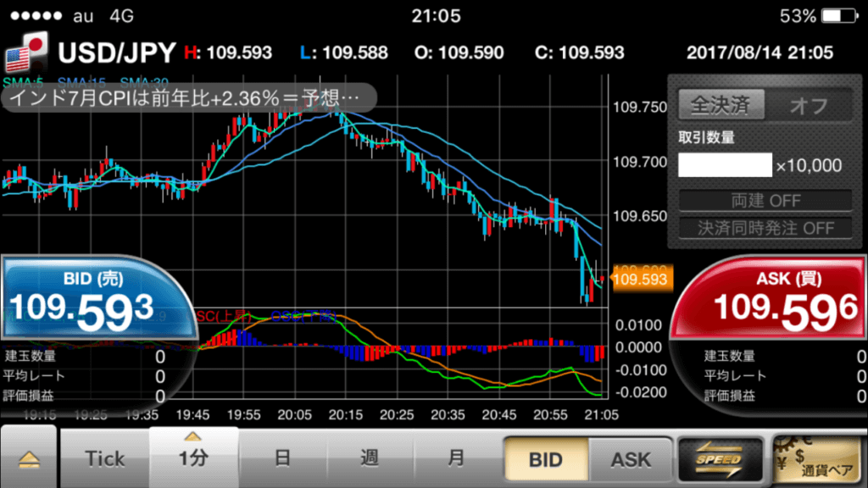Sell at BID (売) 109.593
Screen dimensions: 868x488
[98, 299]
